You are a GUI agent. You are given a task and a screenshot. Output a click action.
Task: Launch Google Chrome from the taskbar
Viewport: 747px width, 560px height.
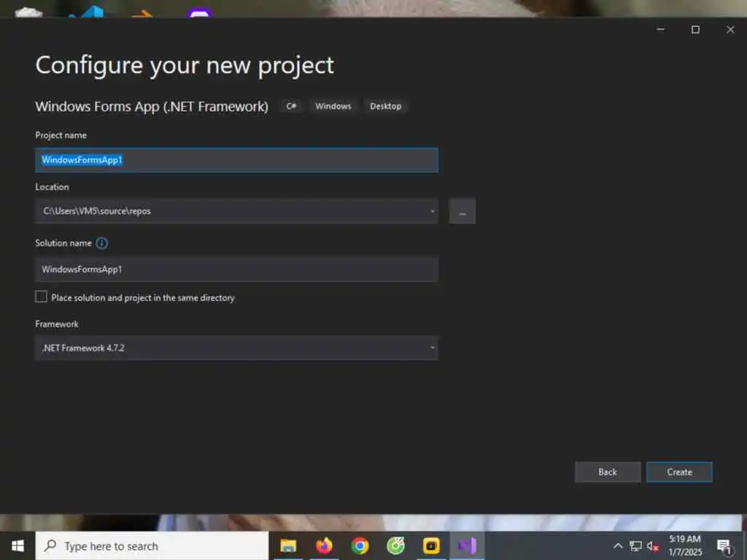click(x=360, y=545)
